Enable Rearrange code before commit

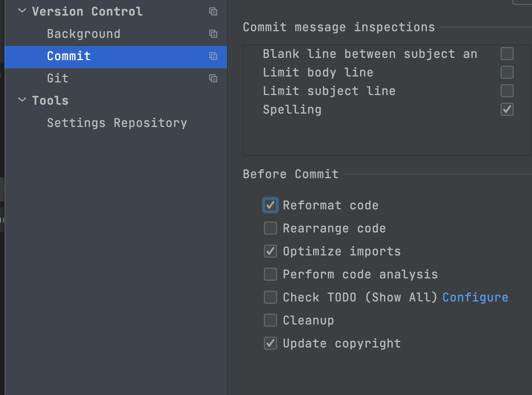click(270, 228)
